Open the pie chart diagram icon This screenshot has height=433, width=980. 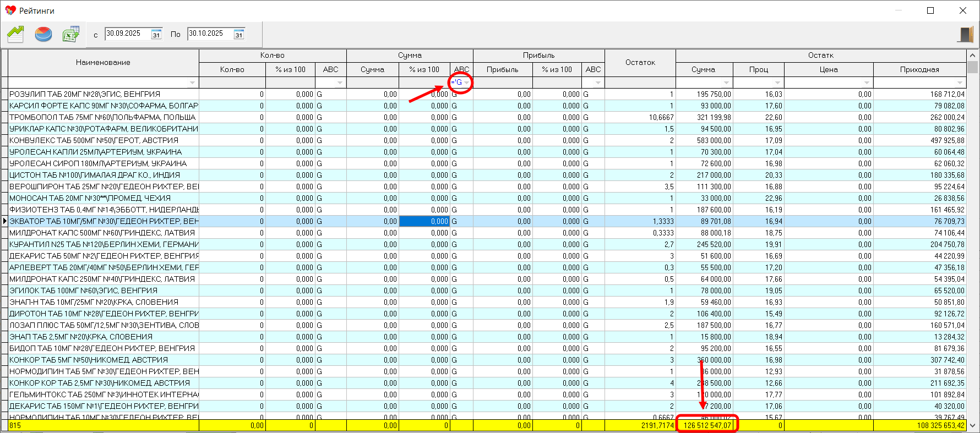(43, 34)
